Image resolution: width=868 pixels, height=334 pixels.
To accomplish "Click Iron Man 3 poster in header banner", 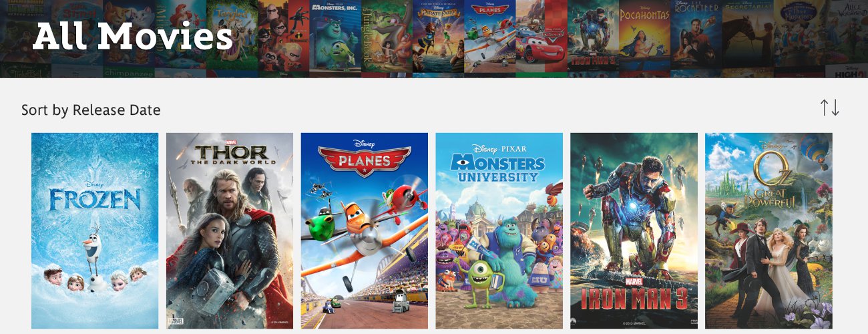I will click(593, 35).
